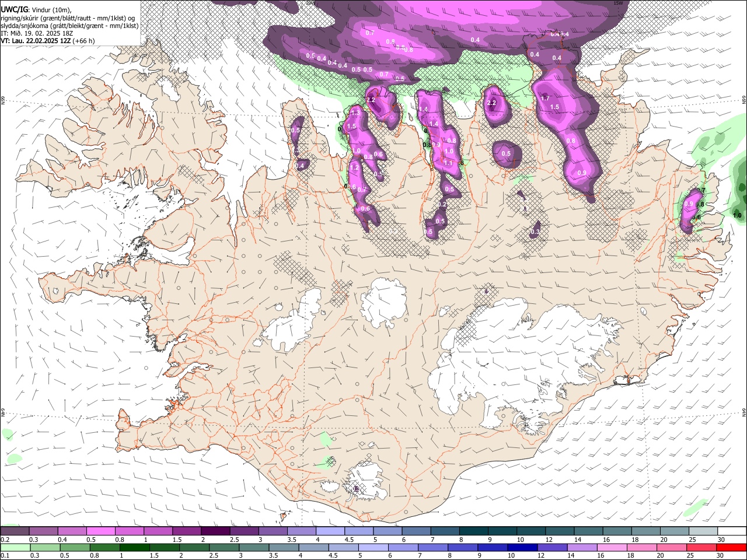Image resolution: width=747 pixels, height=560 pixels.
Task: Pick the rain scale swatch for 0.3–0.5
Action: 45,547
